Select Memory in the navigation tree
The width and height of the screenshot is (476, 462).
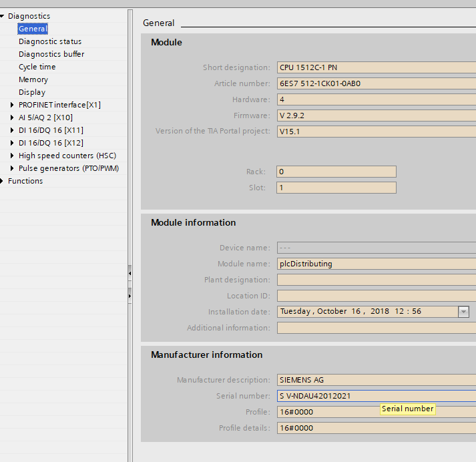click(x=33, y=79)
